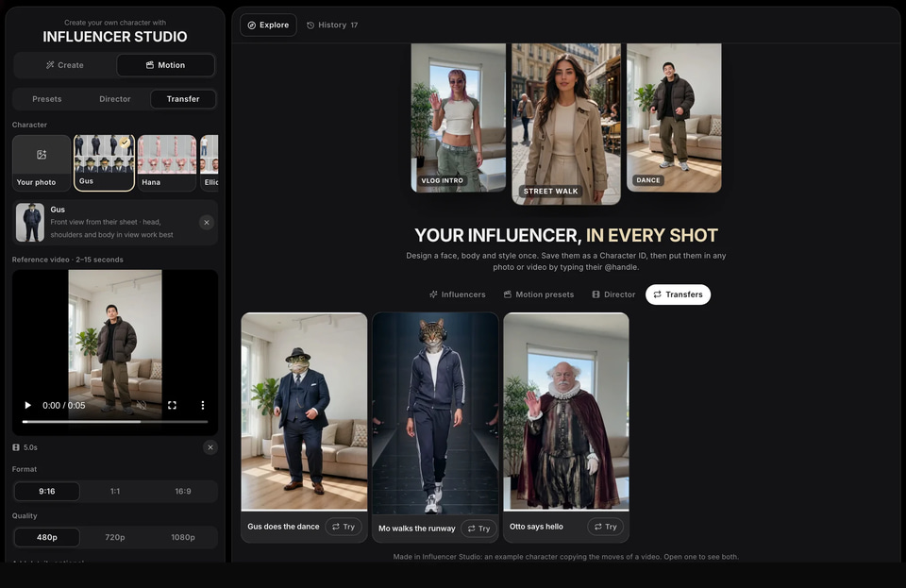
Task: Click the 5.0s duration film icon
Action: pos(16,447)
